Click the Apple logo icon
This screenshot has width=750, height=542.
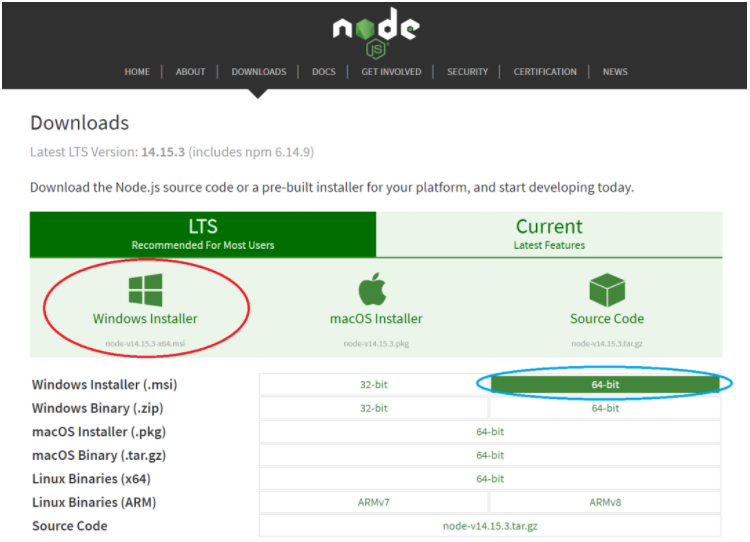[x=373, y=289]
